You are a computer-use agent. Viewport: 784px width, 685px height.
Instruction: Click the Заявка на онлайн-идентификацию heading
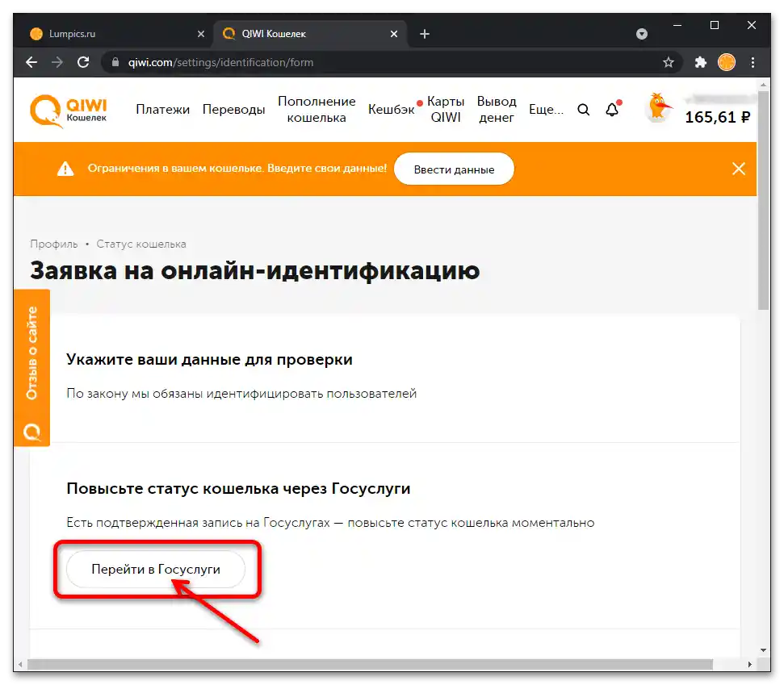(x=254, y=271)
